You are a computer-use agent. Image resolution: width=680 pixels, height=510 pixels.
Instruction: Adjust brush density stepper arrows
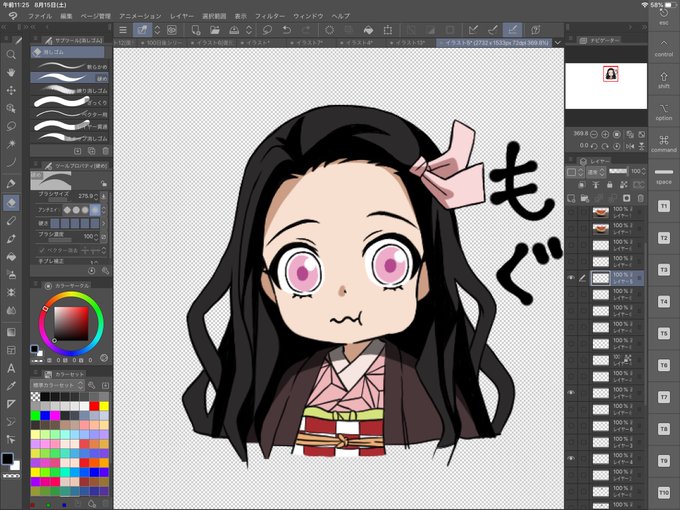[96, 236]
